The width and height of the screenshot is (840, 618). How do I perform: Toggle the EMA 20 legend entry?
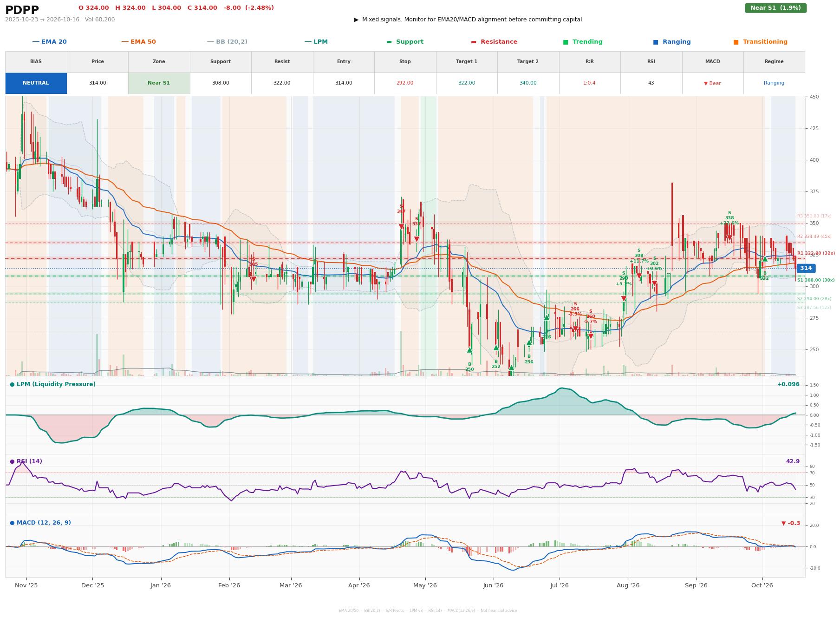click(49, 42)
